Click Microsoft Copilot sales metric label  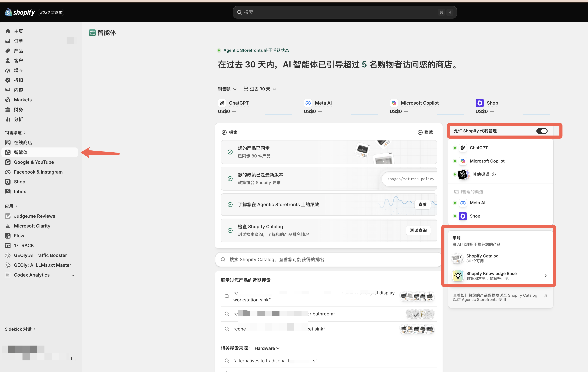(x=419, y=103)
